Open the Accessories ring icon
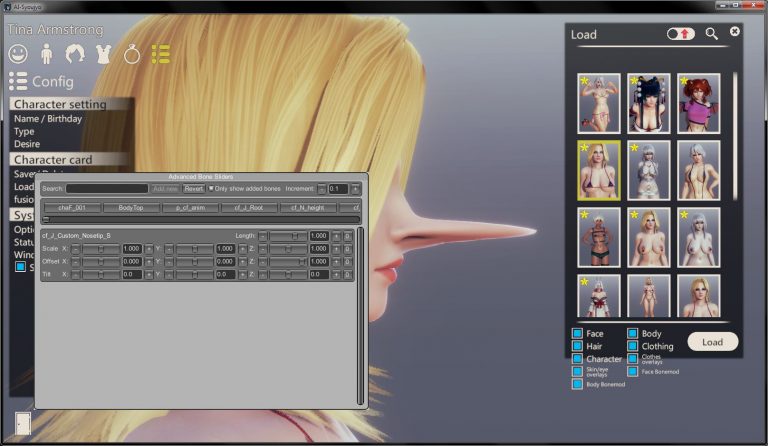This screenshot has height=446, width=768. click(x=132, y=54)
